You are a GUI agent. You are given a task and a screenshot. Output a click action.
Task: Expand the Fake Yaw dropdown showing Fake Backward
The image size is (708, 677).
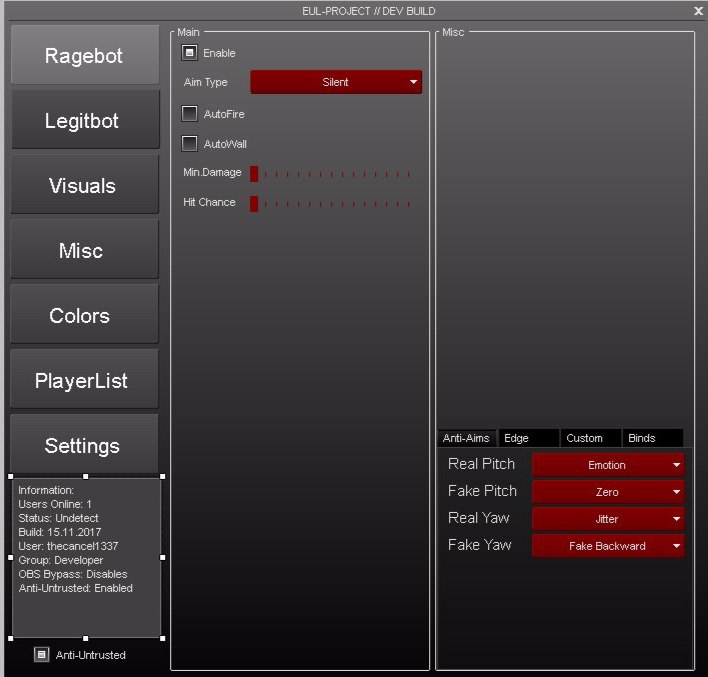tap(608, 546)
